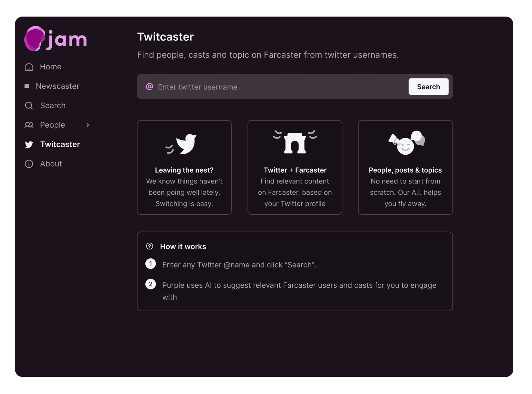Open the About page from the sidebar
The width and height of the screenshot is (532, 394).
click(x=51, y=164)
